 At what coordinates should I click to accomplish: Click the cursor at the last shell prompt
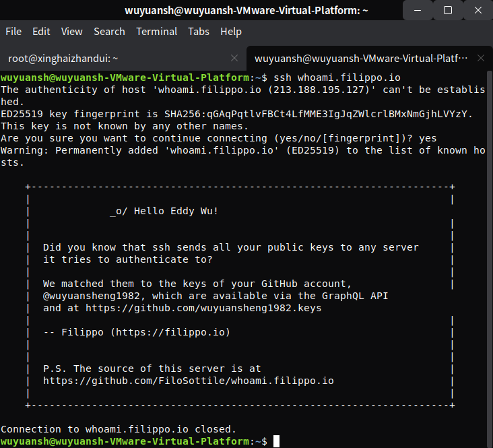pyautogui.click(x=276, y=441)
